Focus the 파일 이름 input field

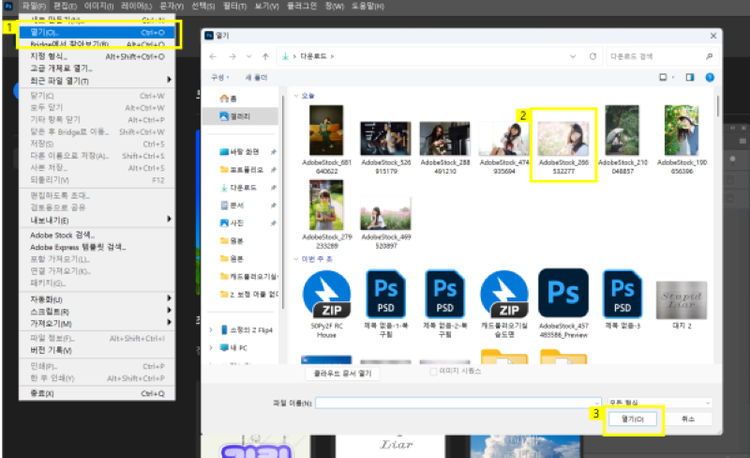(458, 403)
